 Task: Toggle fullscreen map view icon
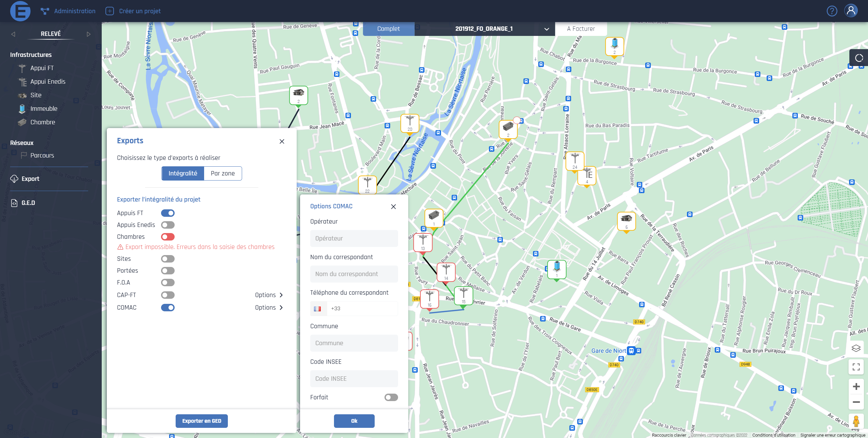[x=856, y=367]
